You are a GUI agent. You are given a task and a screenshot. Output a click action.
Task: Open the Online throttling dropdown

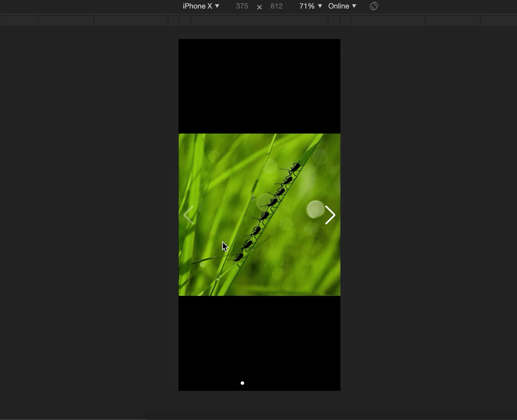pos(342,6)
